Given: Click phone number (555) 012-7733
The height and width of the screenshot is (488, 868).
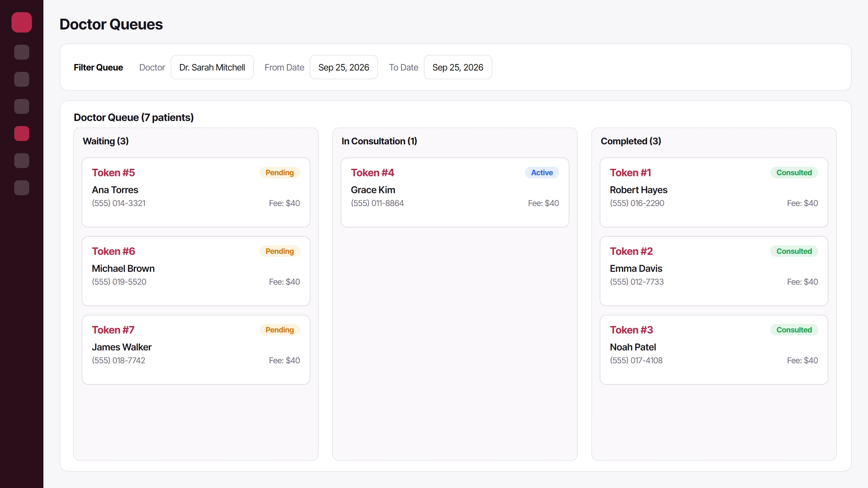Looking at the screenshot, I should tap(637, 282).
